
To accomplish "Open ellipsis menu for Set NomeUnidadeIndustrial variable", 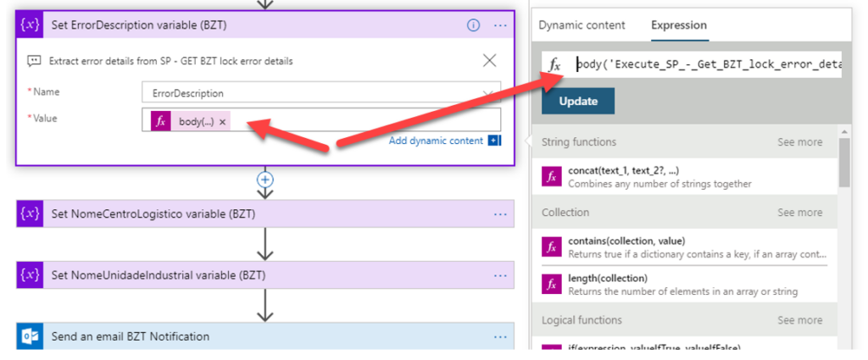I will pos(500,275).
